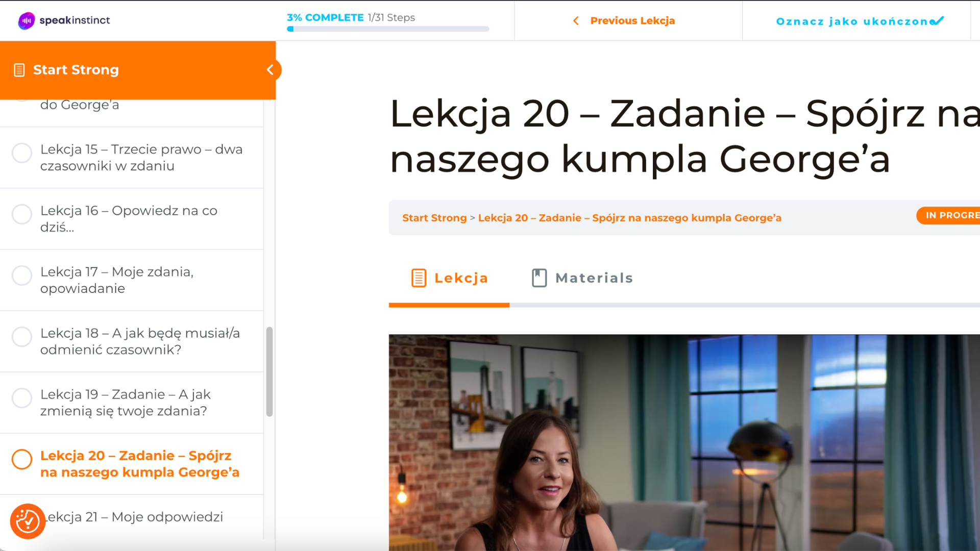
Task: Switch to the Materials tab
Action: [582, 278]
